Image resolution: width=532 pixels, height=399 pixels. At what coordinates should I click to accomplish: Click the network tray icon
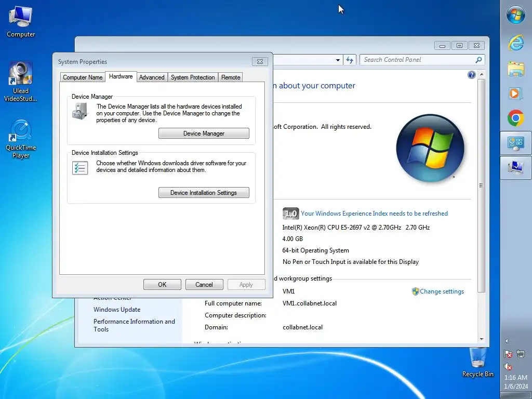click(521, 354)
